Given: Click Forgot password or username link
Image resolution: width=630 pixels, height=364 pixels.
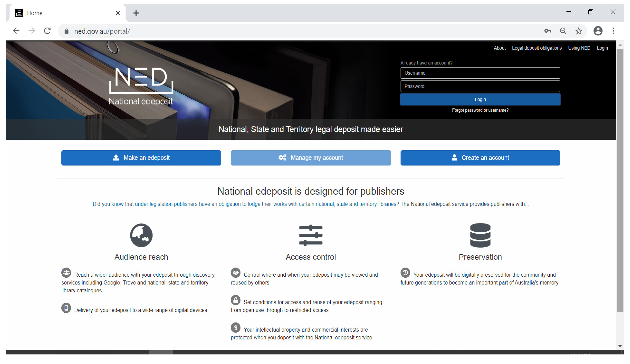Looking at the screenshot, I should pos(480,110).
